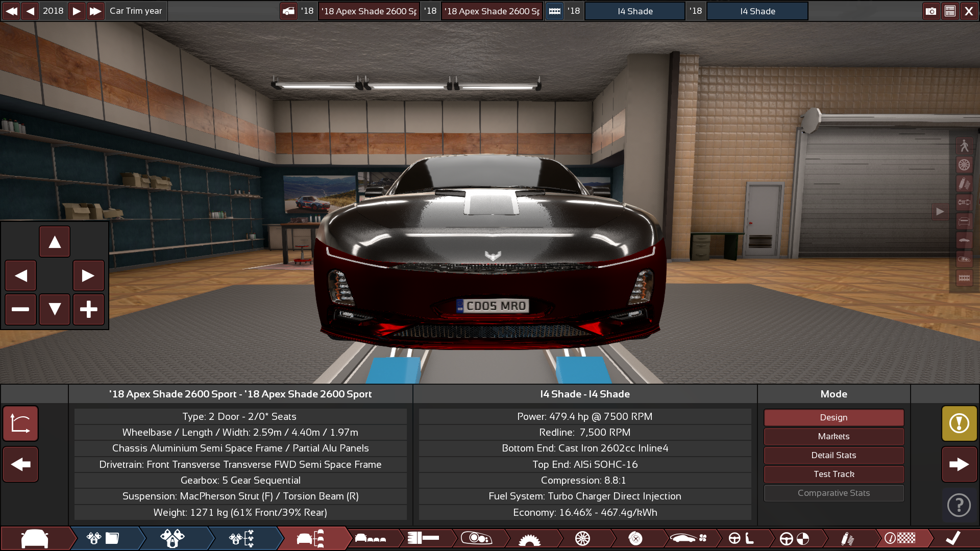The width and height of the screenshot is (980, 551).
Task: Tilt camera down with the down arrow
Action: (55, 309)
